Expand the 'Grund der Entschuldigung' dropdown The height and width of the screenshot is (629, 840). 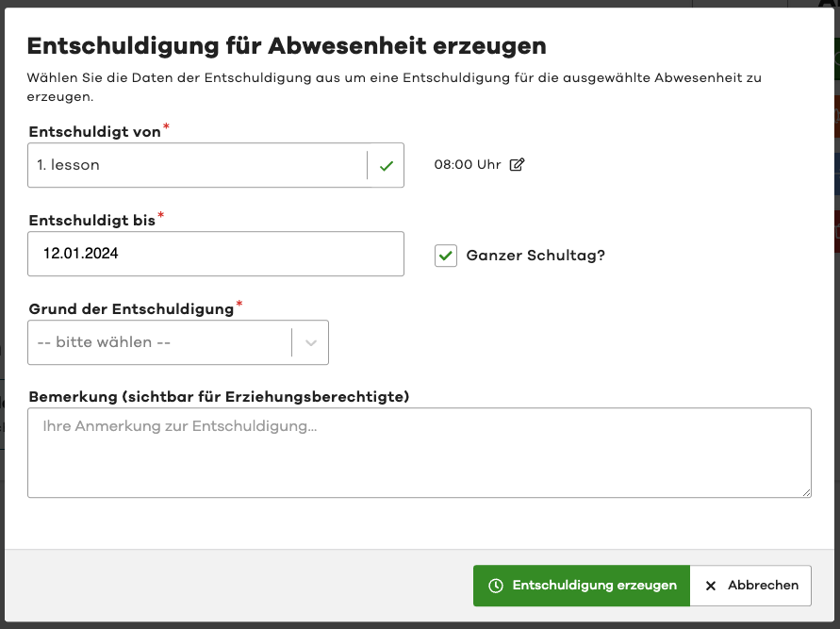(178, 342)
